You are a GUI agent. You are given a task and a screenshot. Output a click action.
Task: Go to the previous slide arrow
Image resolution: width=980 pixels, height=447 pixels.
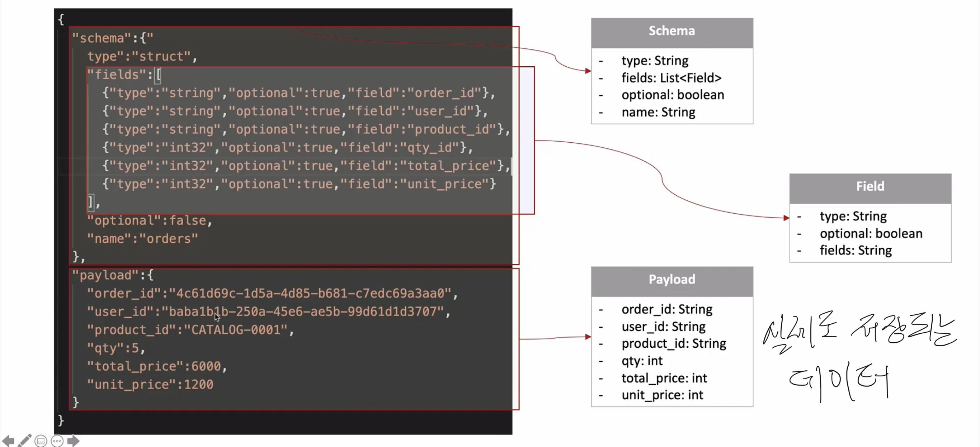[8, 441]
